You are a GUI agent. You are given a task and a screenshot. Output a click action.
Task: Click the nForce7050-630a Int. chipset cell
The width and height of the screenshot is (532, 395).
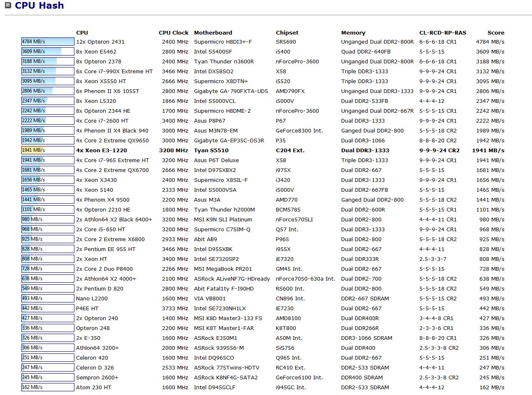[305, 279]
